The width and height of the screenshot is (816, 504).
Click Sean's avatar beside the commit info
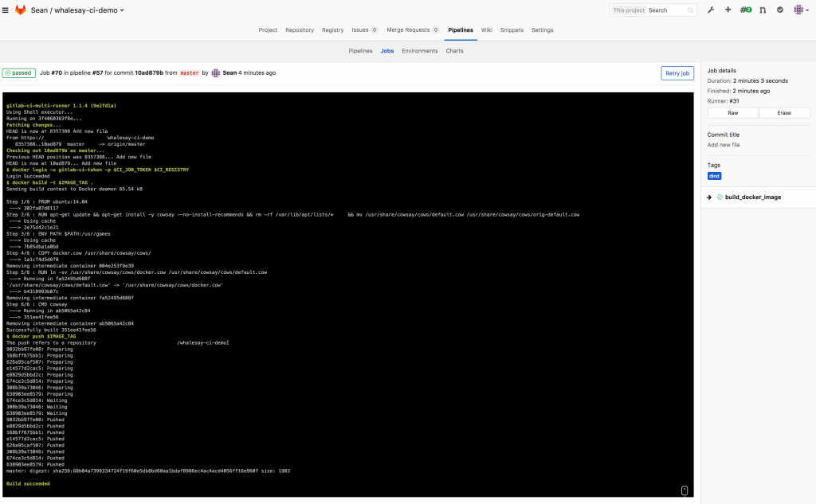coord(215,72)
